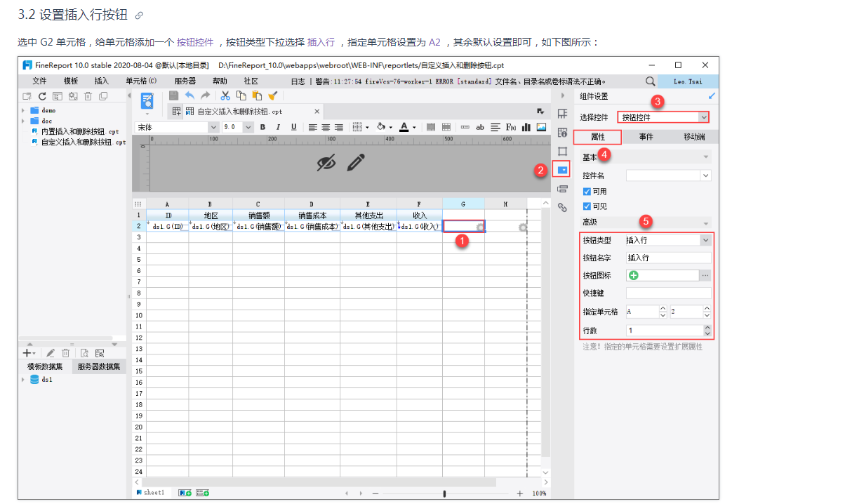Click the insert chart bar icon
The image size is (845, 504).
(x=526, y=127)
